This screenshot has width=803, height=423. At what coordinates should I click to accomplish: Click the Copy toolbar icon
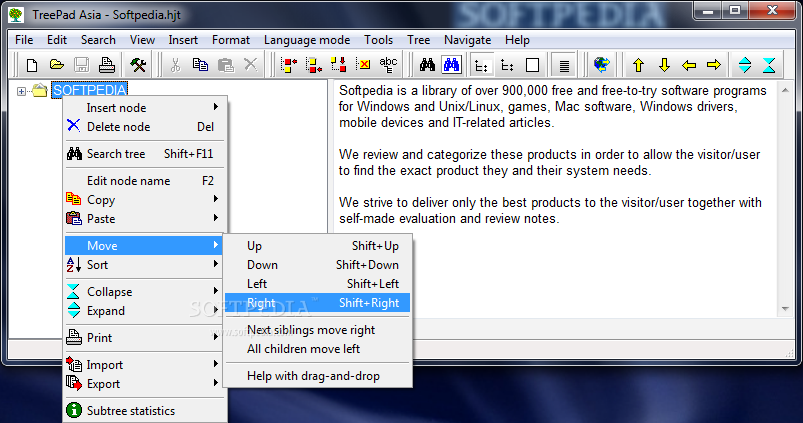point(200,65)
